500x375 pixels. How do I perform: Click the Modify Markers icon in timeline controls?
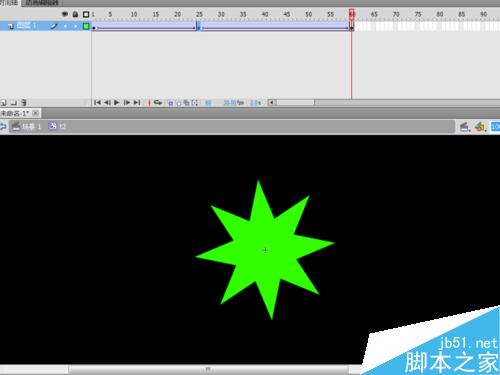[195, 103]
